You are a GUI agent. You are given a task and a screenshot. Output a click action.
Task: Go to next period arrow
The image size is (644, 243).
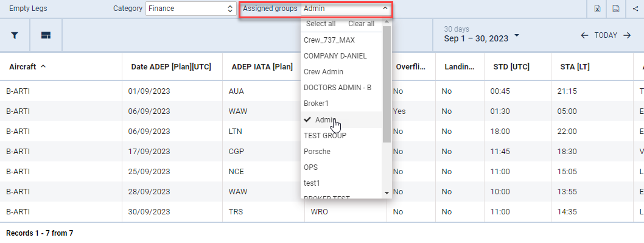pyautogui.click(x=627, y=35)
